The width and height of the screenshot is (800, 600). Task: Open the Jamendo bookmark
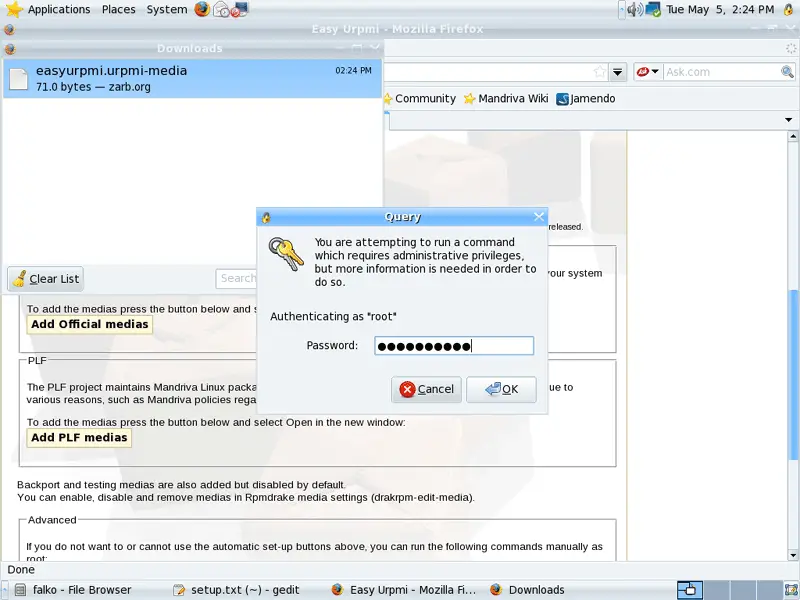click(x=586, y=98)
